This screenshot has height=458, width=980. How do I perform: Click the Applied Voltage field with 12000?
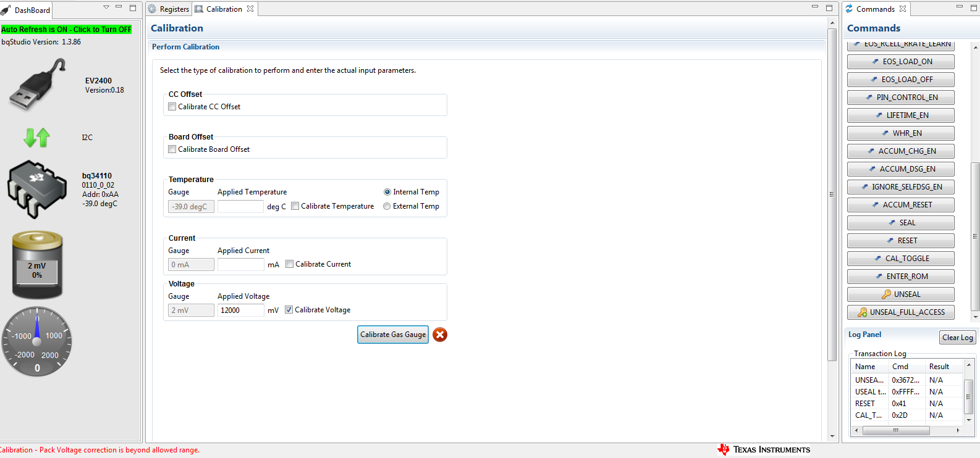pos(240,310)
